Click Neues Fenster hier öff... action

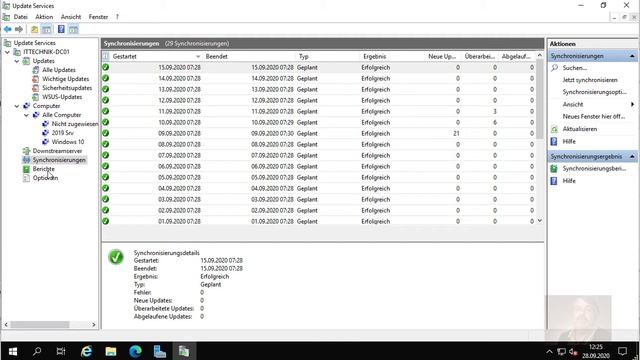click(x=593, y=116)
